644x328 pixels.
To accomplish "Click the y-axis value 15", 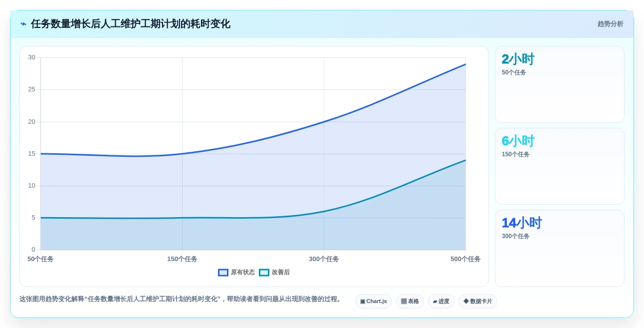I will coord(31,154).
